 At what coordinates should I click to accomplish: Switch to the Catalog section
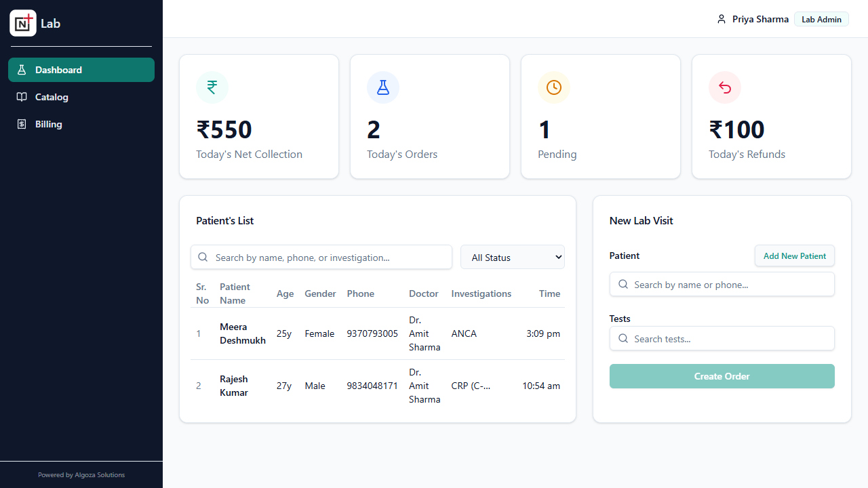tap(52, 97)
